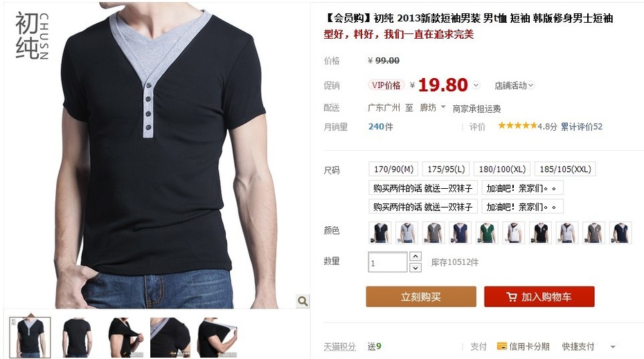644x359 pixels.
Task: Expand the price details arrow beside 19.80
Action: pyautogui.click(x=476, y=85)
